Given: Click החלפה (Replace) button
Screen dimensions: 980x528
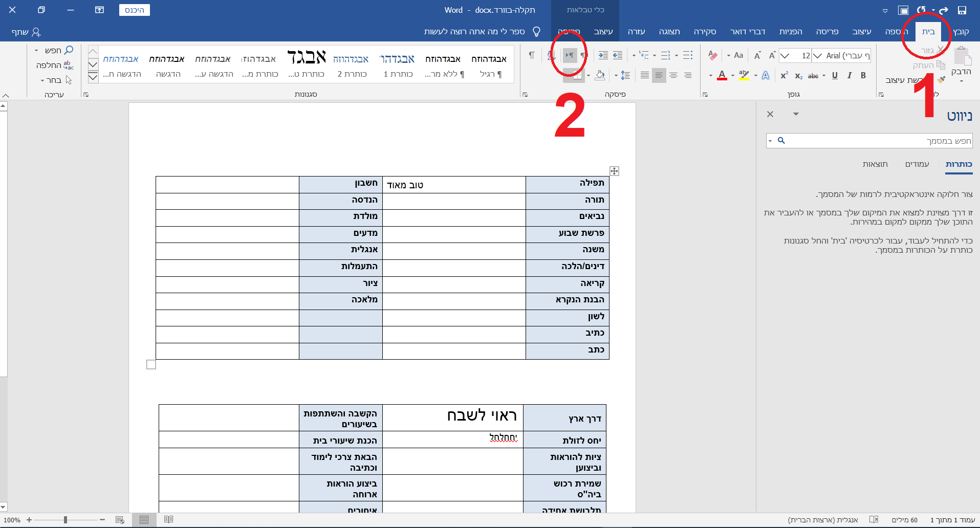Looking at the screenshot, I should click(x=55, y=65).
